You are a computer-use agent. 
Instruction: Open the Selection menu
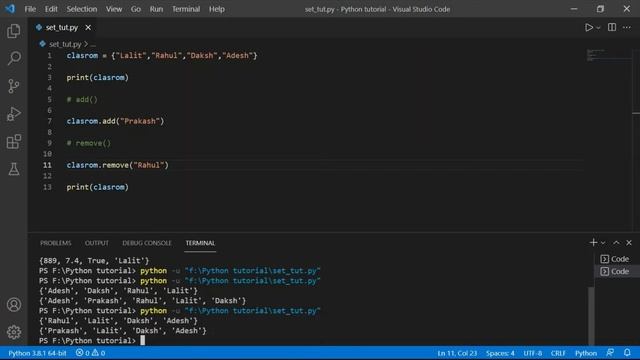pos(82,9)
